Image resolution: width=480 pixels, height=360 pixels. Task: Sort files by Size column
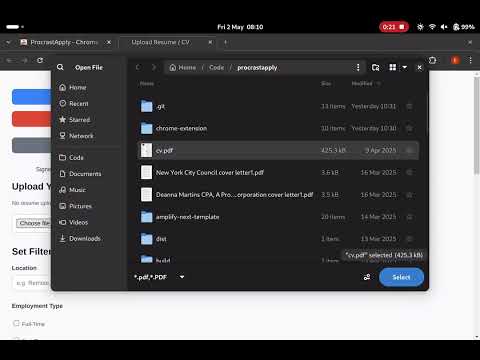(x=326, y=84)
